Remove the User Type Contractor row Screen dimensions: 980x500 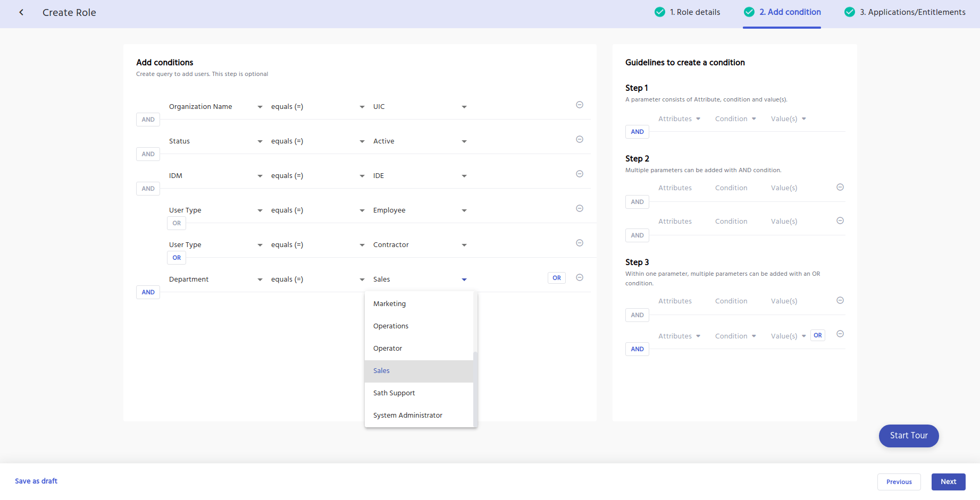pyautogui.click(x=580, y=243)
